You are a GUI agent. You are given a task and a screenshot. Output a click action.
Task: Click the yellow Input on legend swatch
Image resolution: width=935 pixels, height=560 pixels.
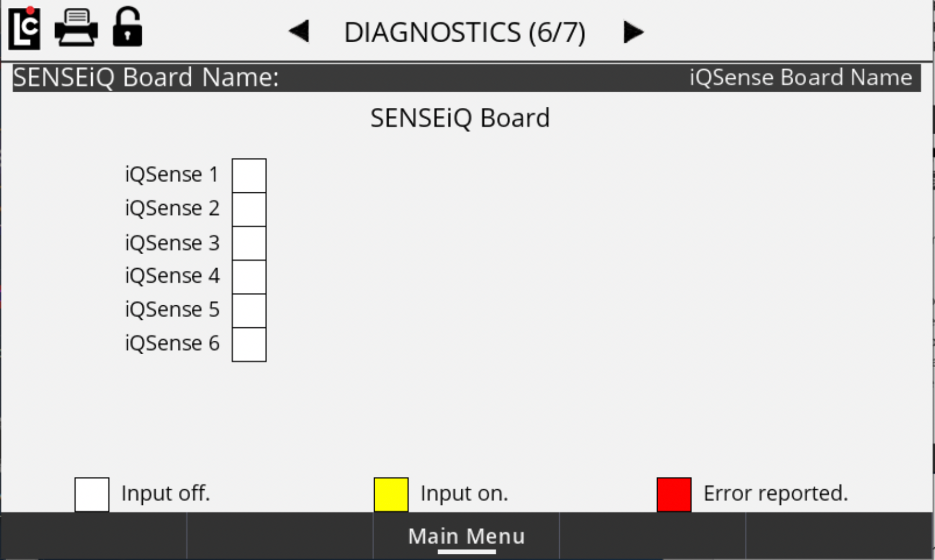coord(391,494)
